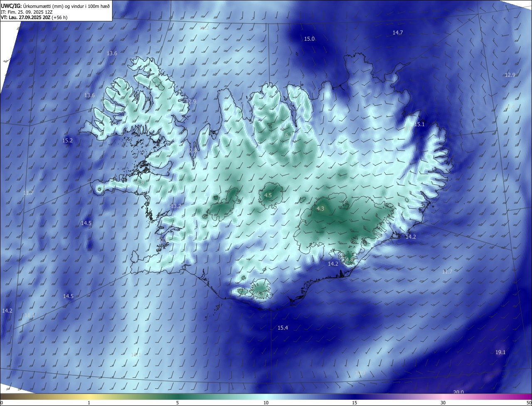Image resolution: width=532 pixels, height=406 pixels.
Task: Click the 15.4 value south of Iceland
Action: point(283,328)
